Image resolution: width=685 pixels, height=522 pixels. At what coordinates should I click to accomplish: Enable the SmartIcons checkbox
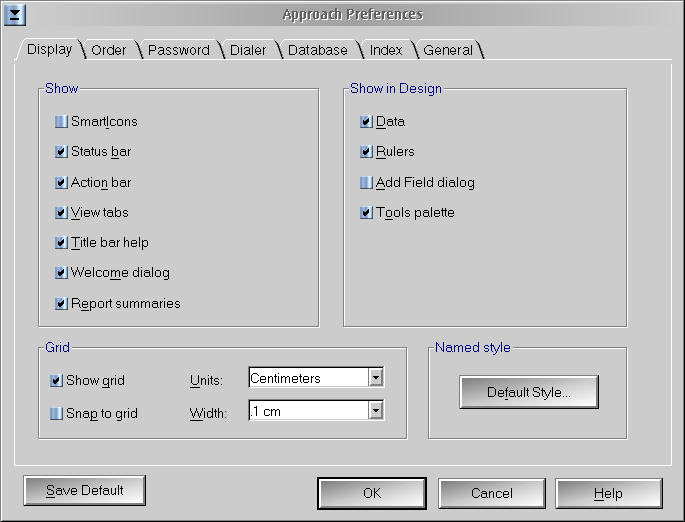coord(61,121)
